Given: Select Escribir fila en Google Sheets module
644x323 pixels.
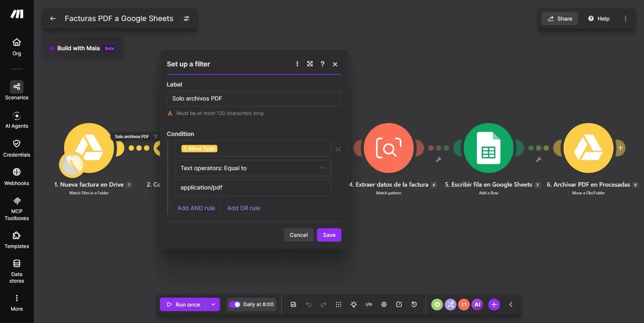Looking at the screenshot, I should [x=488, y=148].
